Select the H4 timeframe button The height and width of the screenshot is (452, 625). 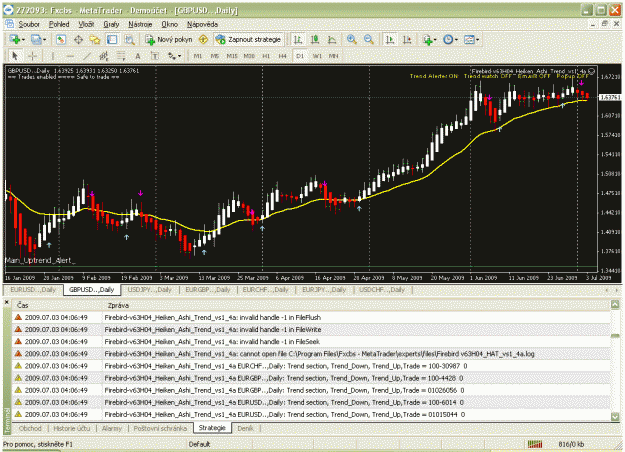pos(282,56)
